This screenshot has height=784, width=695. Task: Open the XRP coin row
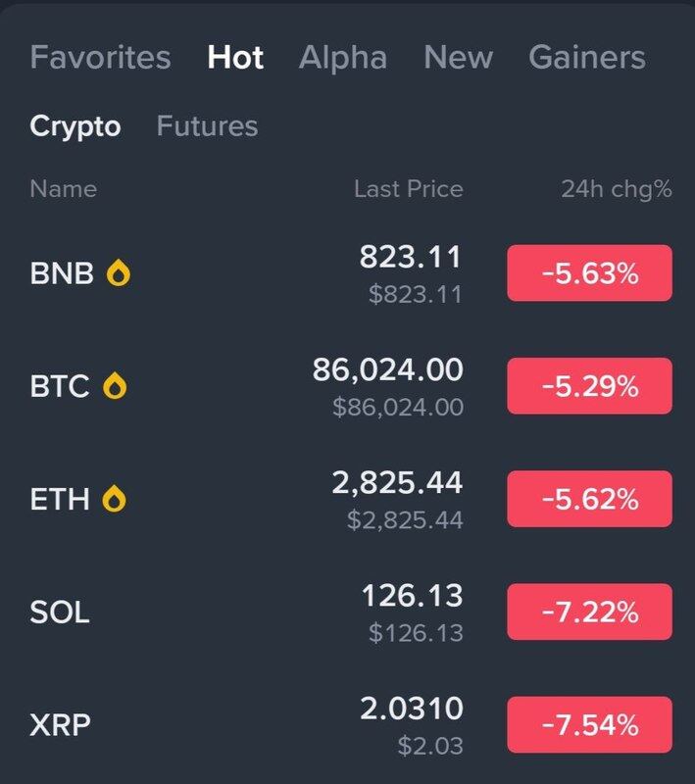tap(60, 726)
